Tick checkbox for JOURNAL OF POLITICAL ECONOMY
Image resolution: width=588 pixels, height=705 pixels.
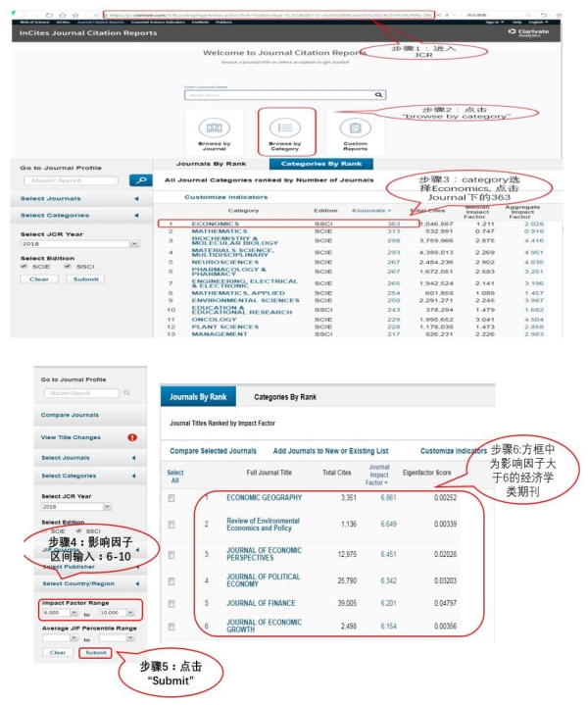(x=171, y=581)
